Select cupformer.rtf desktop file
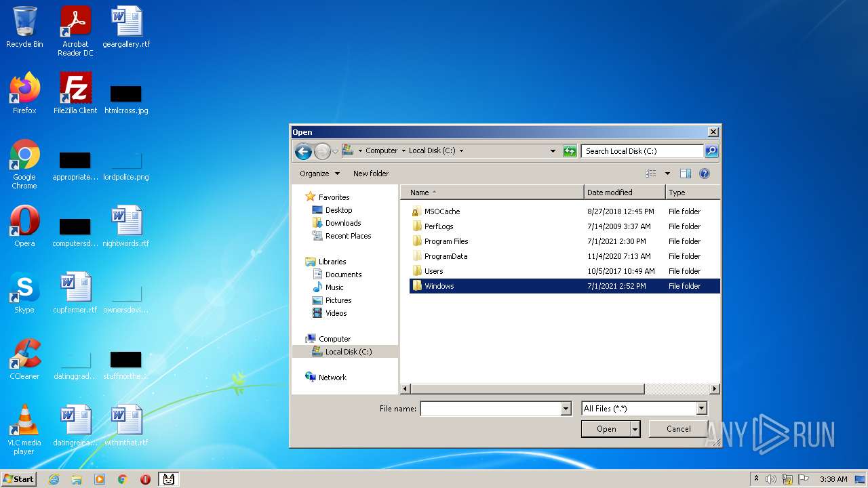The image size is (868, 488). click(x=75, y=293)
